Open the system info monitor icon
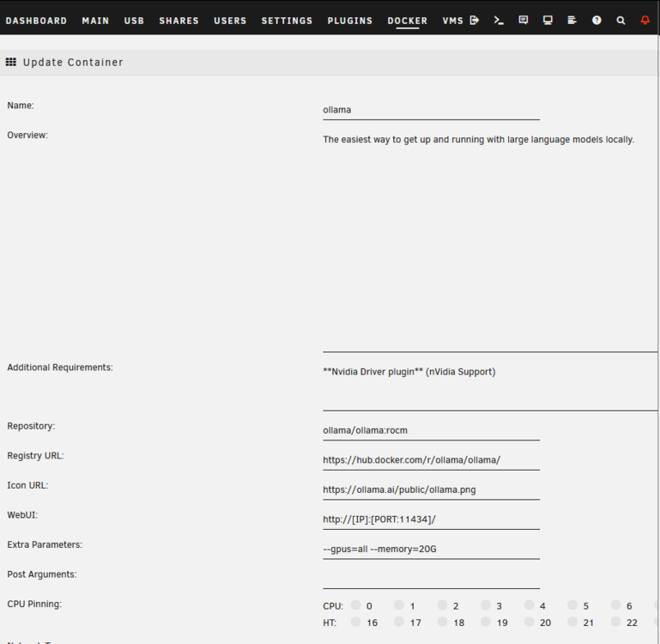This screenshot has width=660, height=644. tap(548, 21)
